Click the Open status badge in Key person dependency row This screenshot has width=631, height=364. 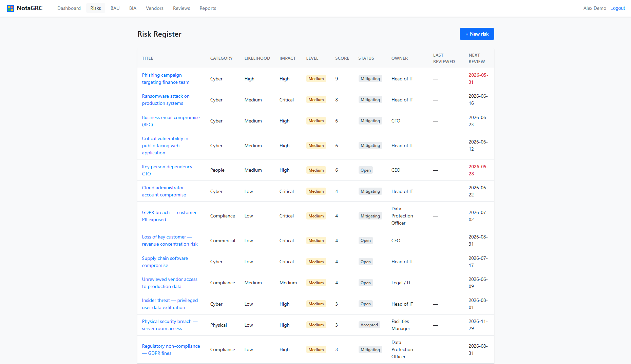(365, 170)
